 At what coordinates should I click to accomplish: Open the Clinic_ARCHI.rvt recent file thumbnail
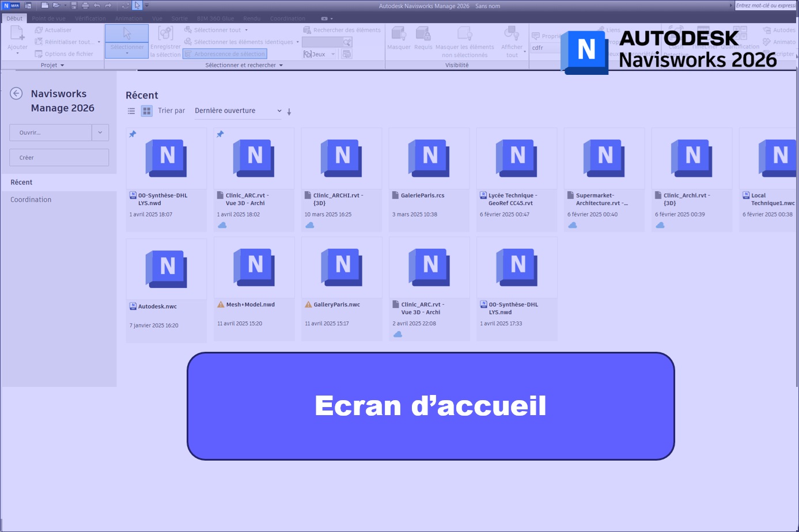[x=341, y=158]
